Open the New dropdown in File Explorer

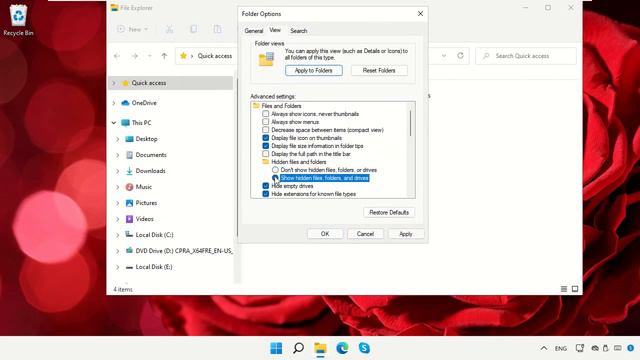click(133, 29)
